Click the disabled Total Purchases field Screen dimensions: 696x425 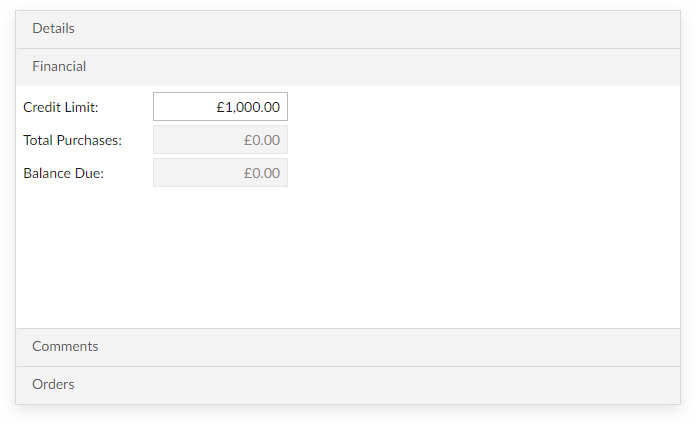pos(220,139)
